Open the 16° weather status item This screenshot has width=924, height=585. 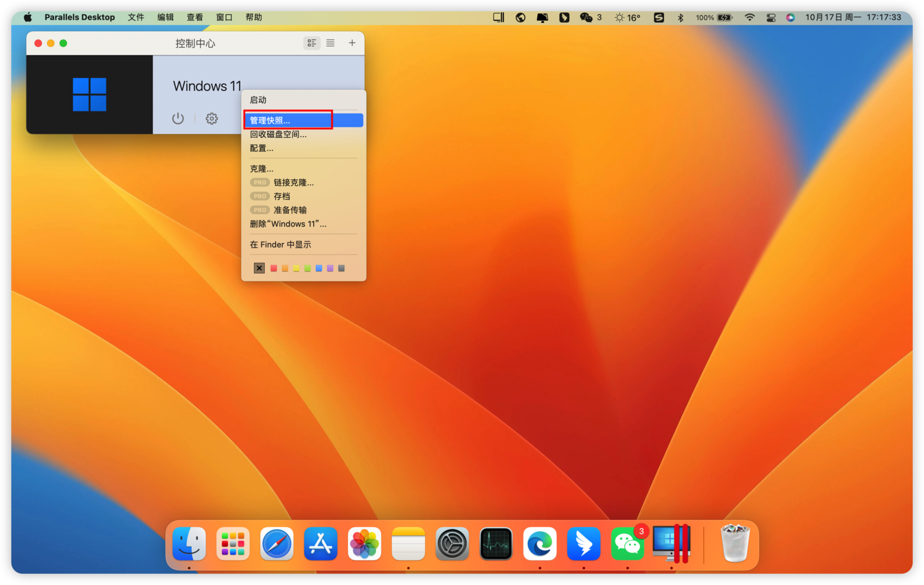tap(628, 17)
